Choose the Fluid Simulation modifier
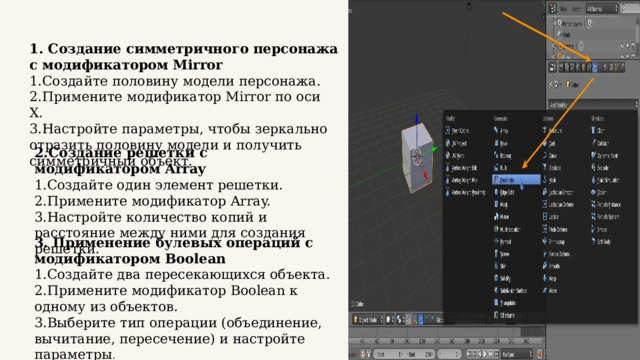640x360 pixels. pos(605,180)
